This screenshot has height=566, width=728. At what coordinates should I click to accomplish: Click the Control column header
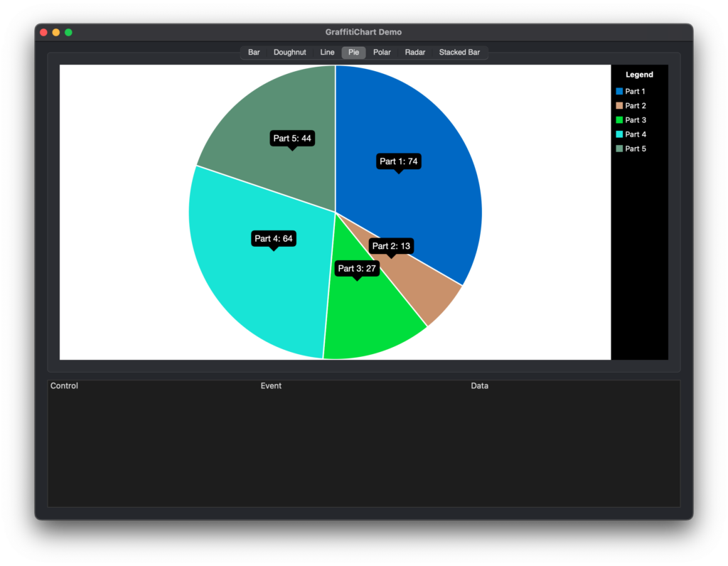[x=64, y=386]
